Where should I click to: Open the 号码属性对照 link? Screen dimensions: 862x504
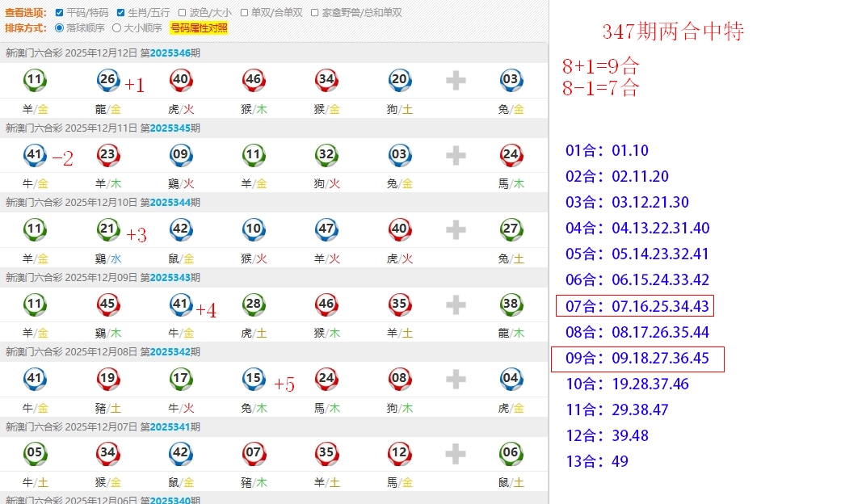(x=199, y=28)
